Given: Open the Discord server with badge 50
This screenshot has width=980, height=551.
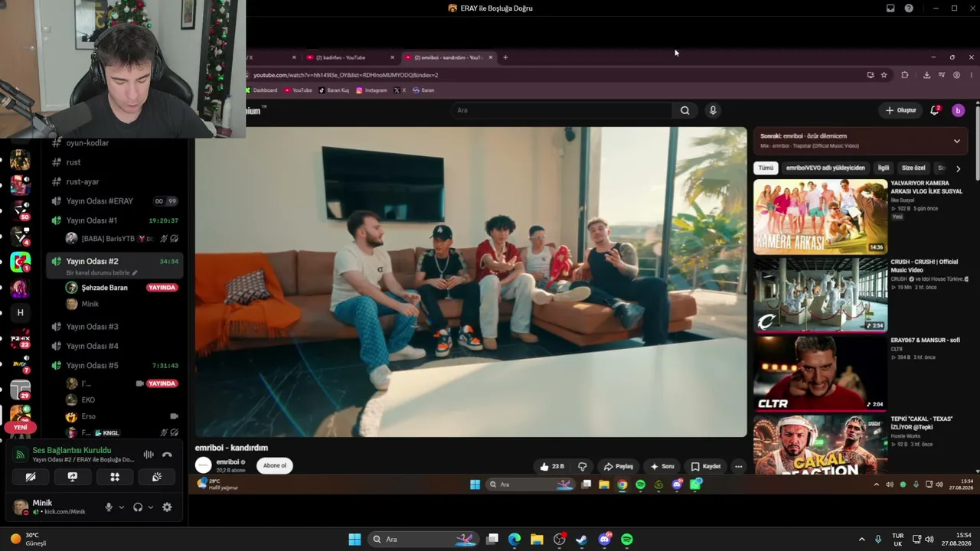Looking at the screenshot, I should click(21, 210).
